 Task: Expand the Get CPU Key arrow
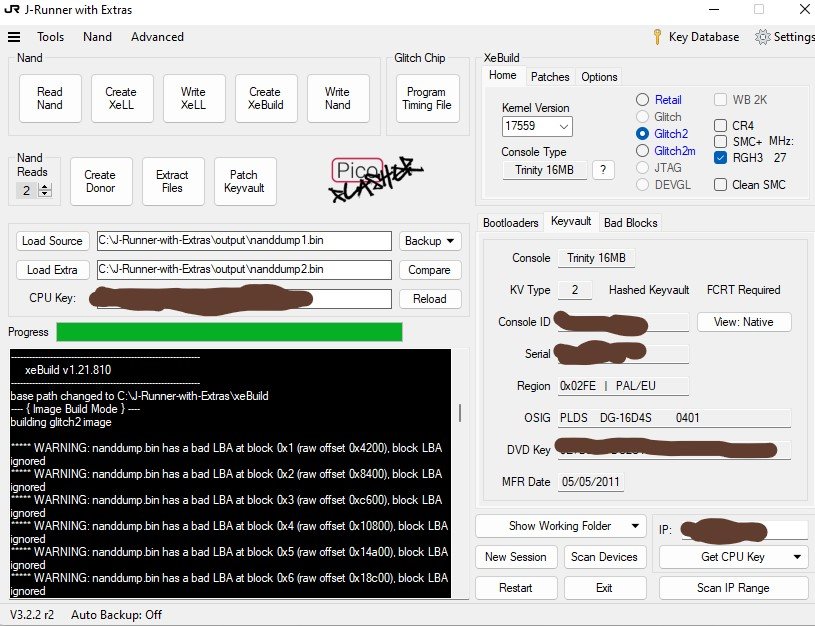coord(797,557)
